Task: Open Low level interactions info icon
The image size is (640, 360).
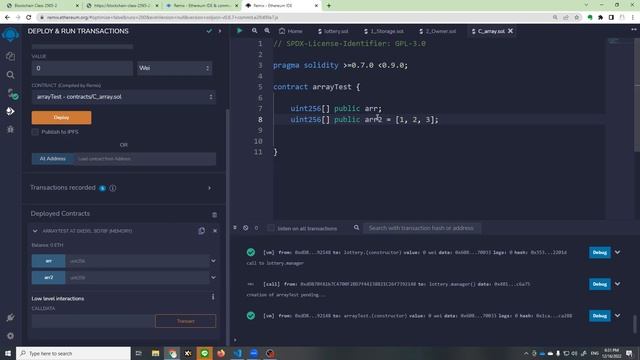Action: click(x=213, y=297)
